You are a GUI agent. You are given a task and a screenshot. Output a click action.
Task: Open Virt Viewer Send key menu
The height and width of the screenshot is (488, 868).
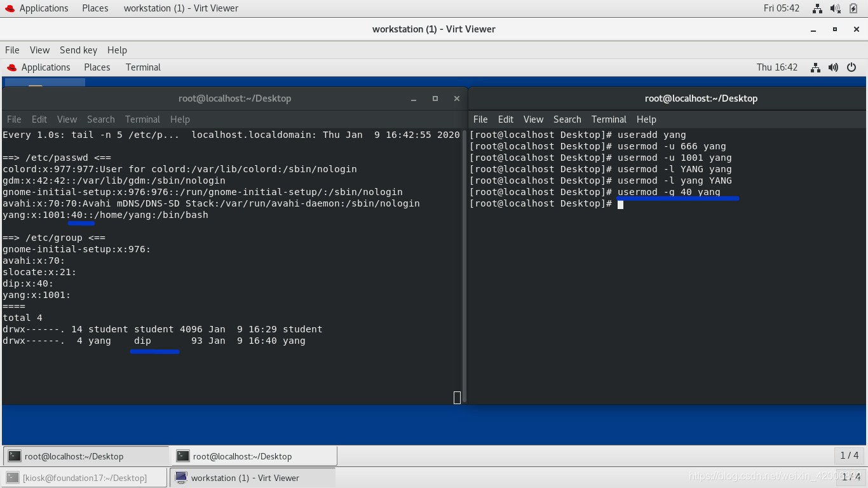(x=78, y=50)
